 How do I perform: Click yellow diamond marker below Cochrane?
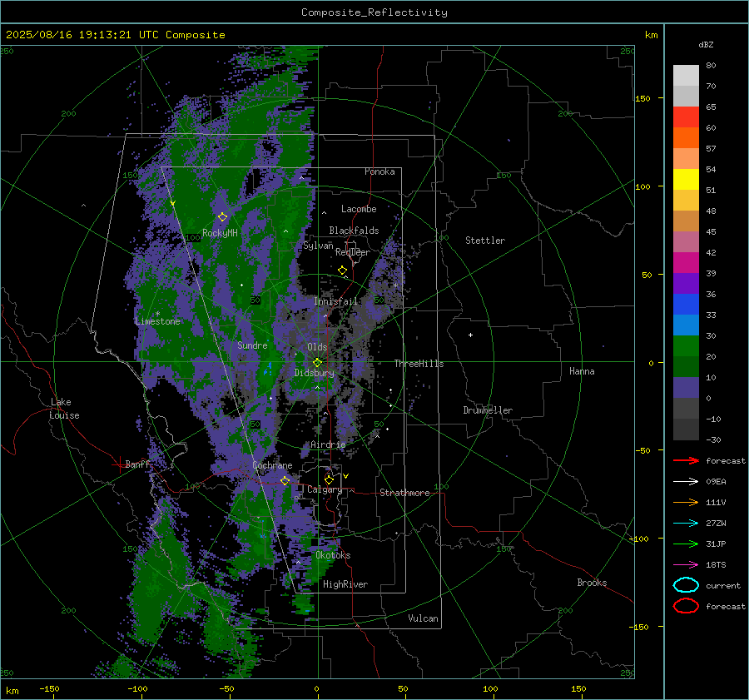pos(285,480)
